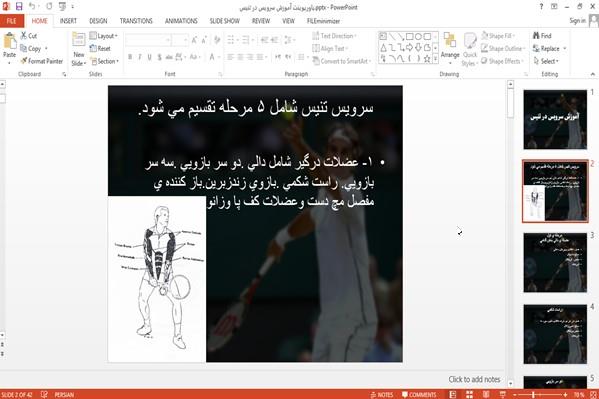
Task: Open Customize Quick Access Toolbar dropdown
Action: [x=73, y=6]
